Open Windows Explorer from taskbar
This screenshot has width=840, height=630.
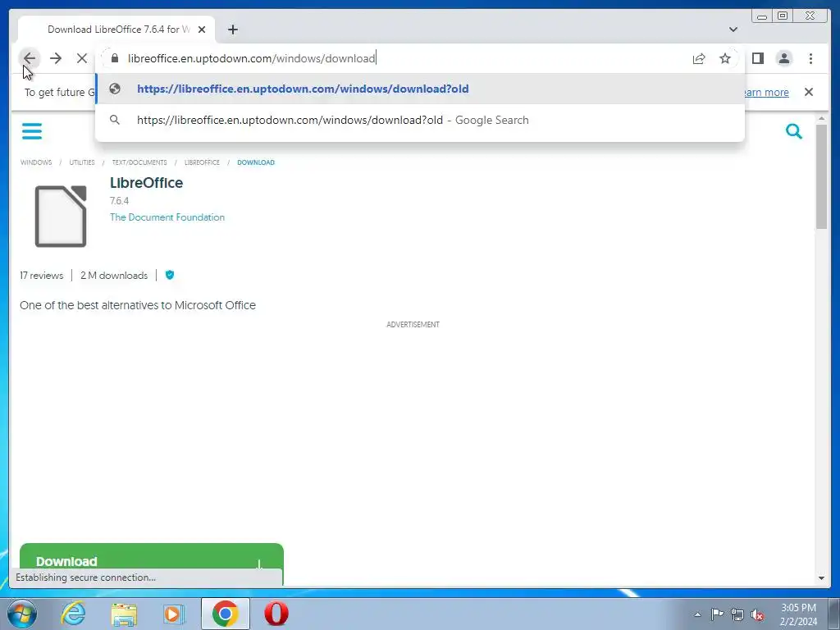pyautogui.click(x=124, y=614)
